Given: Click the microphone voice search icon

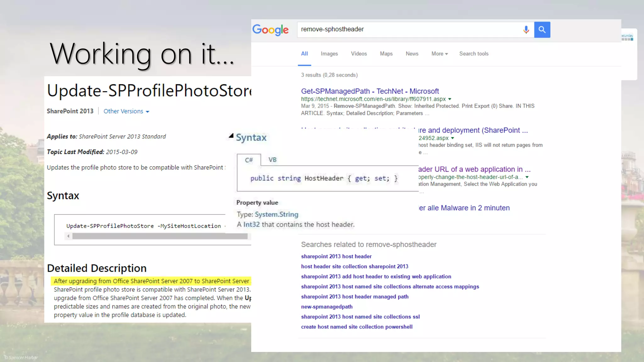Looking at the screenshot, I should pos(526,30).
